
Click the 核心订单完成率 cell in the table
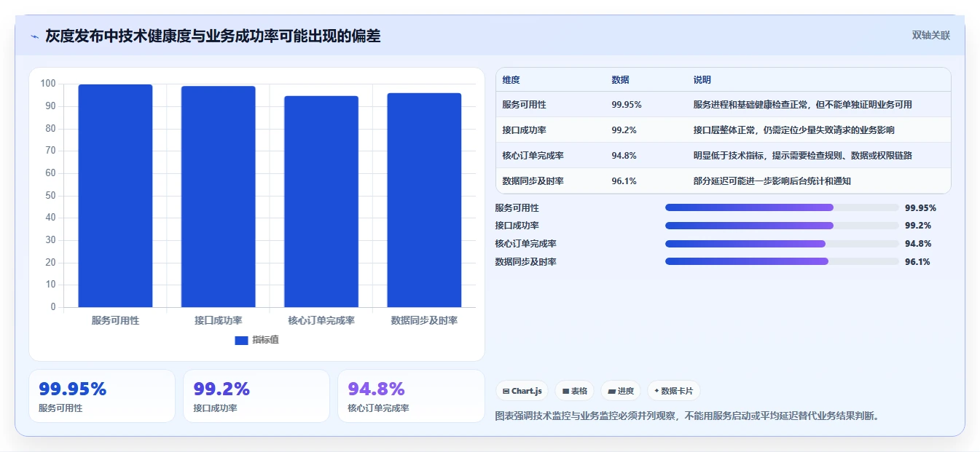point(533,156)
